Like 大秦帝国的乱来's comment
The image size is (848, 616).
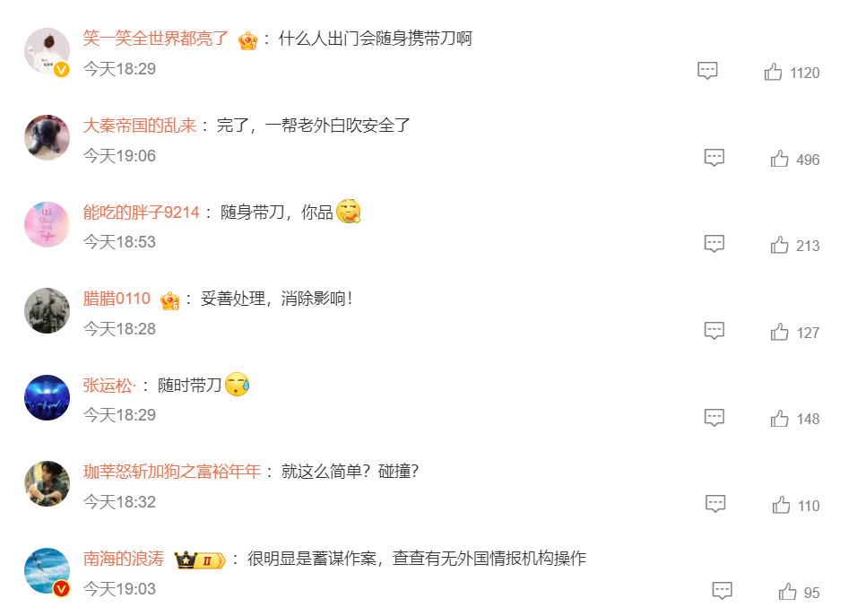779,159
